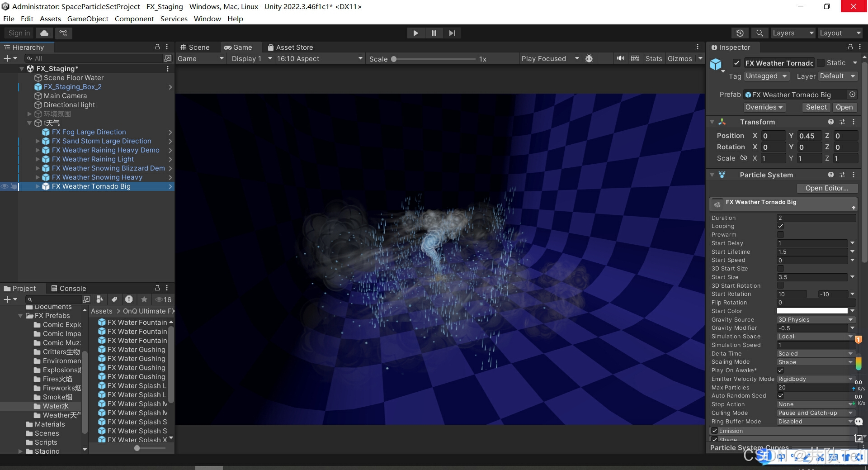This screenshot has height=470, width=868.
Task: Open the Overrides dropdown
Action: tap(764, 107)
